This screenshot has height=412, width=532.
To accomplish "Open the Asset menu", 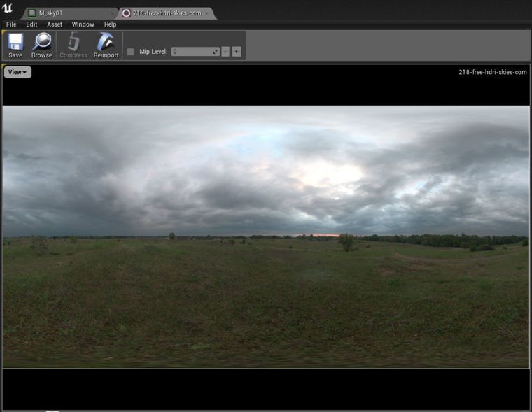I will [x=55, y=24].
